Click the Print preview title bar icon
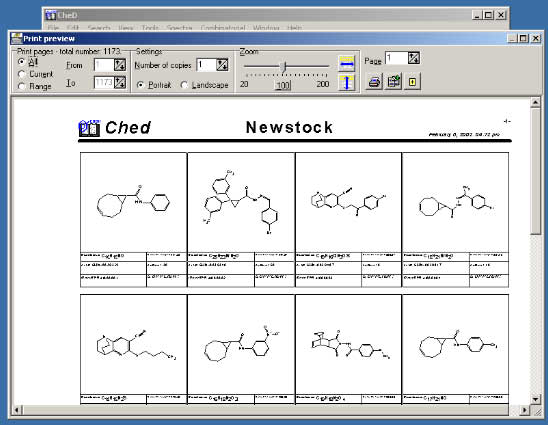 16,38
